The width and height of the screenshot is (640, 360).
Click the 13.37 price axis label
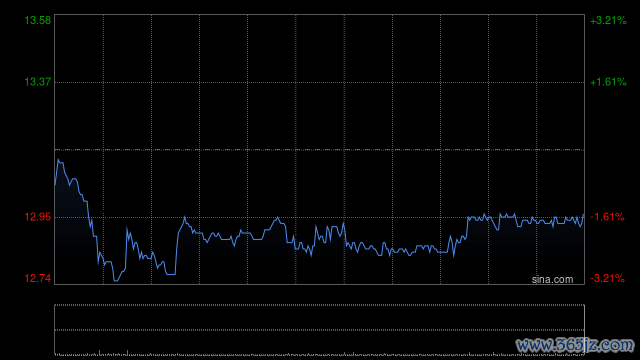(38, 82)
